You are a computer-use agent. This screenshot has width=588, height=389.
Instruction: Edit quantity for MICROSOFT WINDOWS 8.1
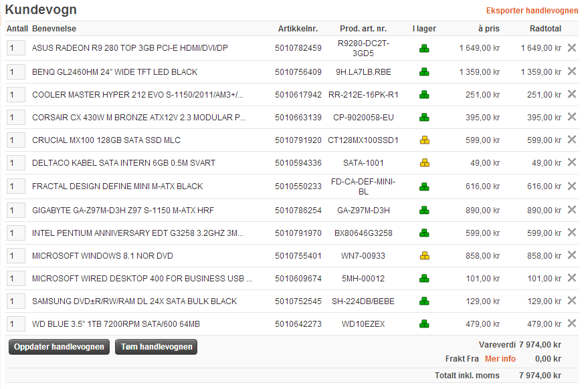click(16, 255)
